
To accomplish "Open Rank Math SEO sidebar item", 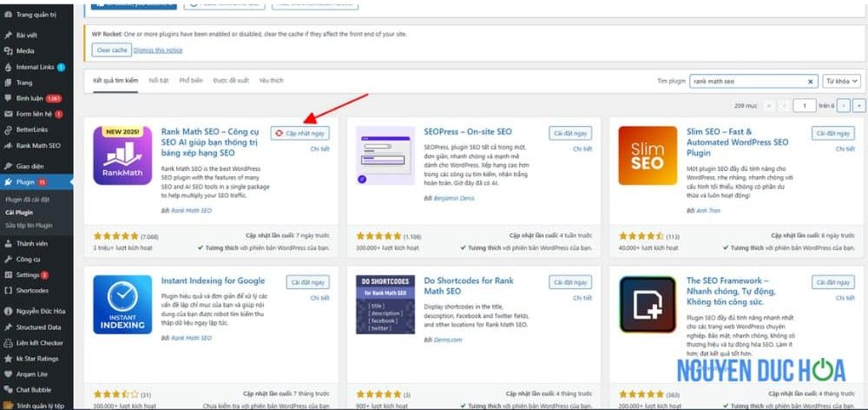I will (x=36, y=146).
